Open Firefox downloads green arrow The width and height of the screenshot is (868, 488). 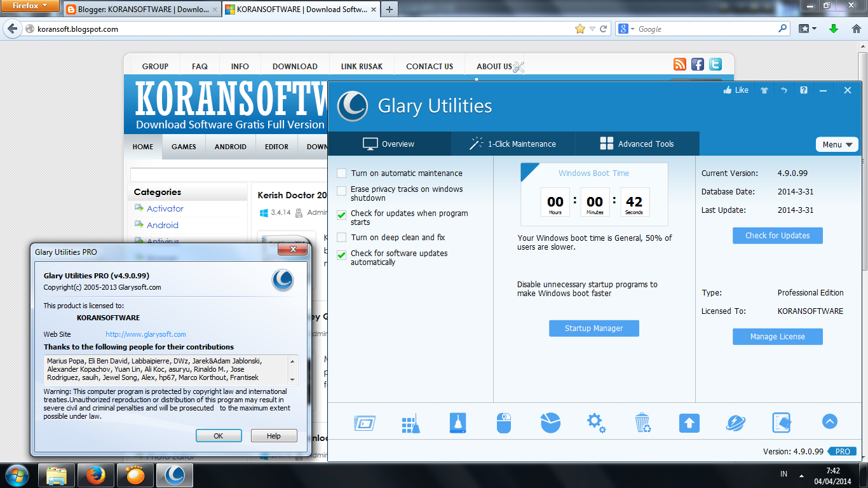[x=834, y=29]
